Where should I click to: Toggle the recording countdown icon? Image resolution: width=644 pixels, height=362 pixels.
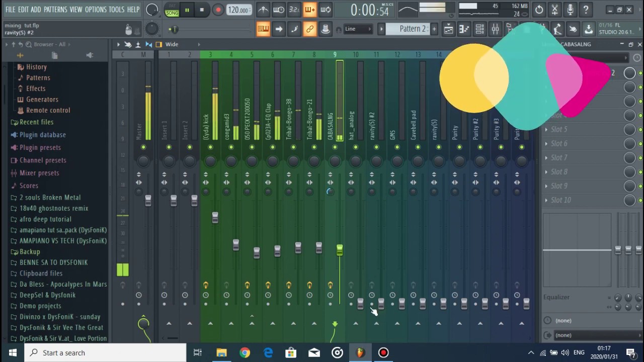click(x=294, y=10)
